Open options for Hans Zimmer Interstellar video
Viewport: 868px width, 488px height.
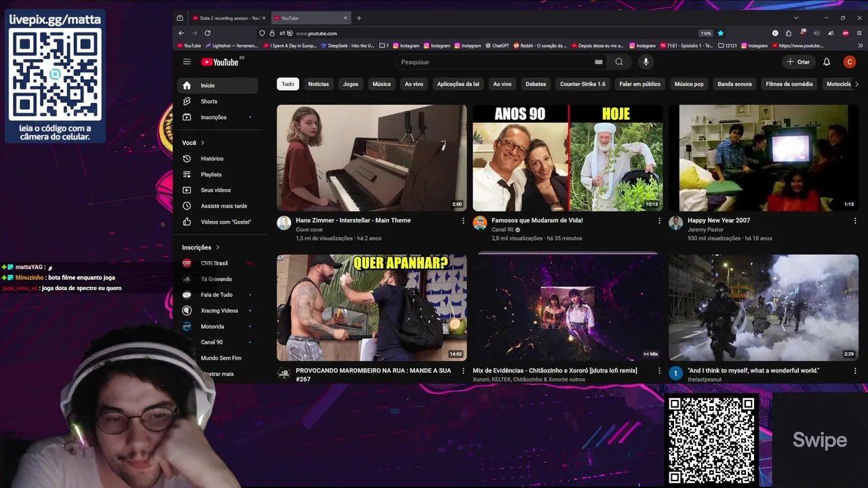point(463,221)
